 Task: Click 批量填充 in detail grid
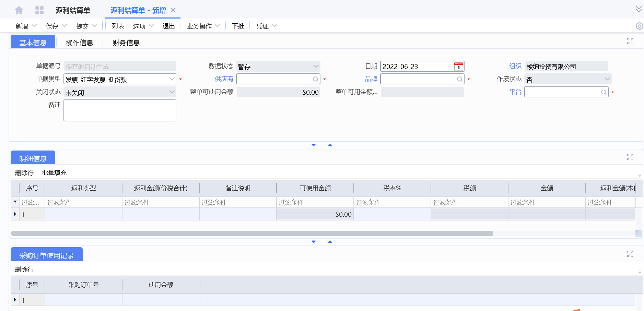pos(54,173)
